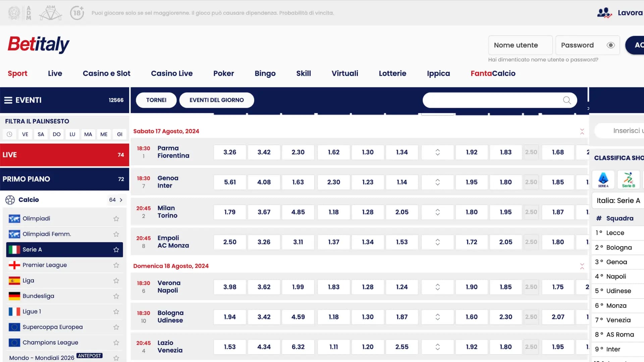Screen dimensions: 644x362
Task: Click the Bundesliga German flag icon
Action: (x=14, y=296)
